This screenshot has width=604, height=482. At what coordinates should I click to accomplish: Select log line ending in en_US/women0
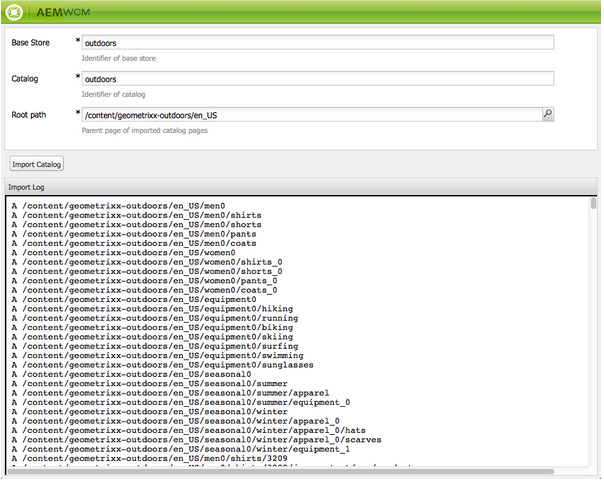[123, 252]
